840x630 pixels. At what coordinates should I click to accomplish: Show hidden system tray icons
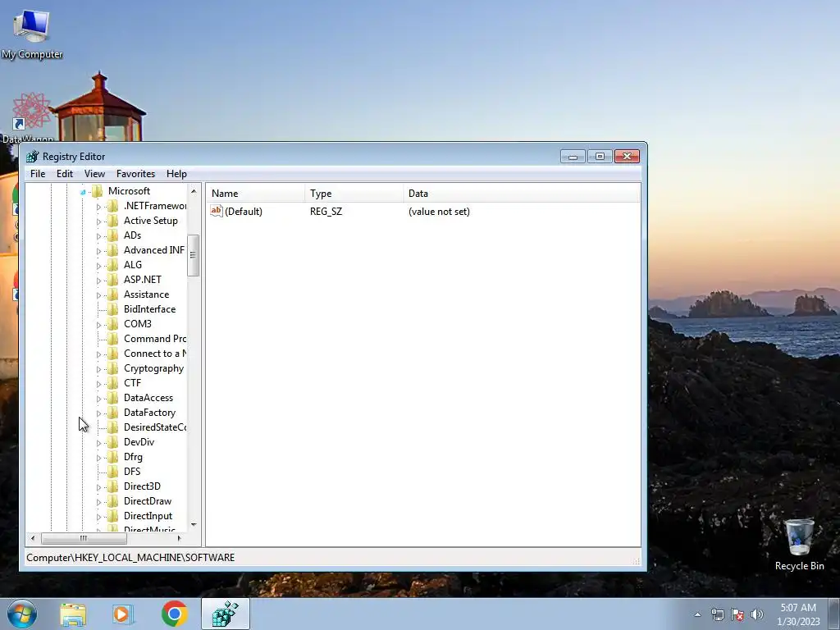pyautogui.click(x=697, y=614)
